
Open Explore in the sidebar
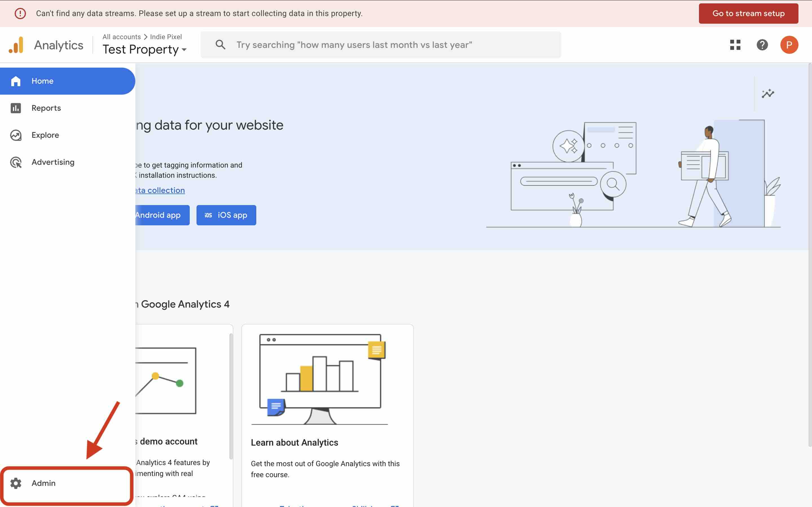(x=45, y=135)
